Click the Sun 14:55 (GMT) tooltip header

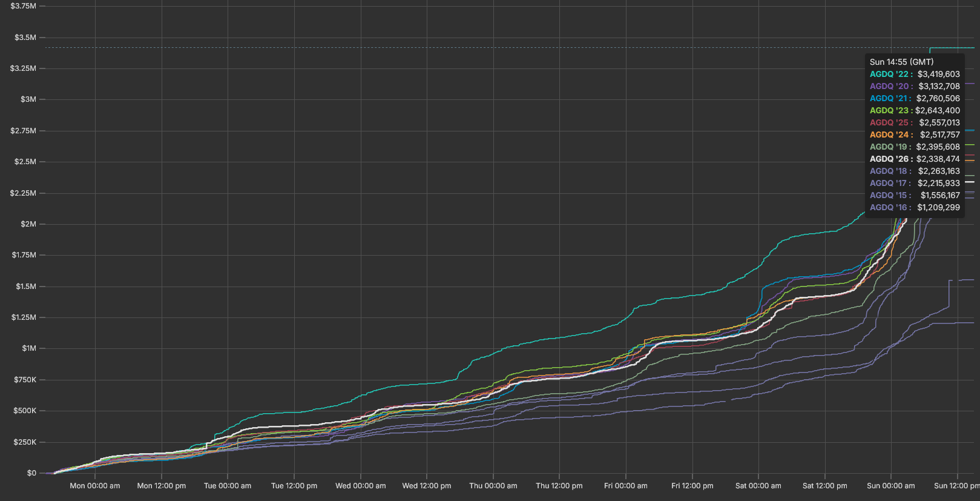(902, 62)
